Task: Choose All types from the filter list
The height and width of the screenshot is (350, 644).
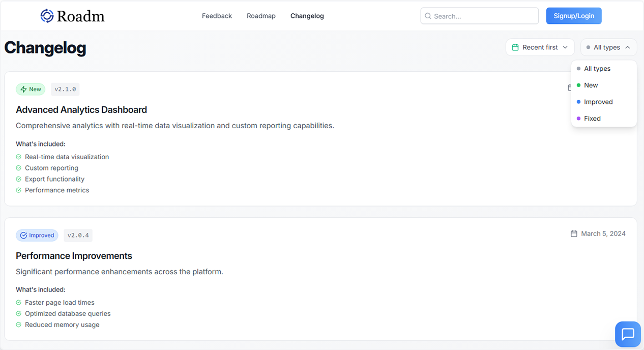Action: click(596, 68)
